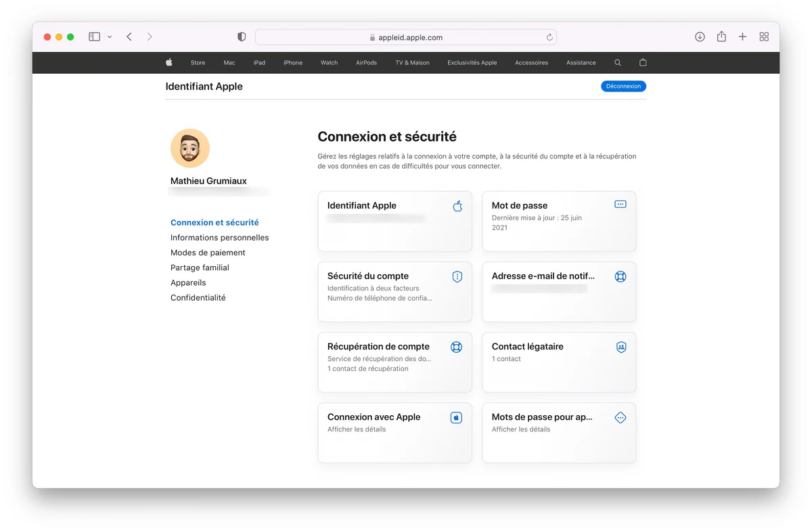Select Connexion et sécurité in the sidebar
This screenshot has height=531, width=812.
click(215, 222)
